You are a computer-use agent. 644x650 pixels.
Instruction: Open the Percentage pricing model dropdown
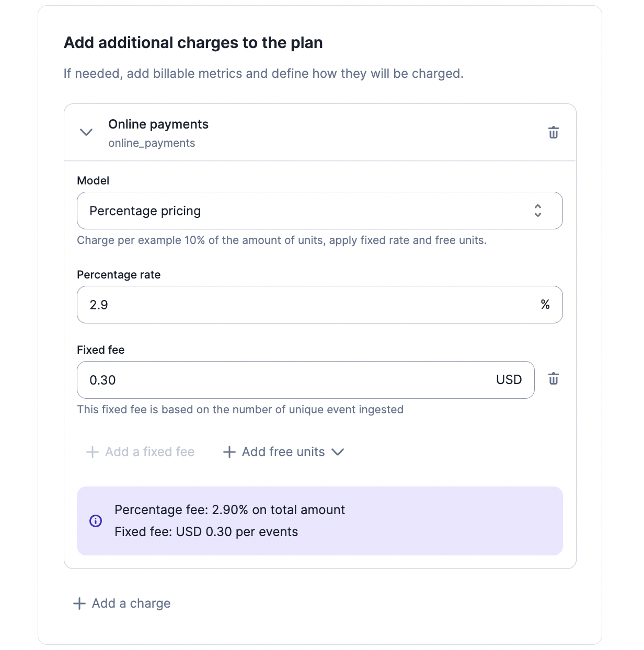[x=320, y=211]
